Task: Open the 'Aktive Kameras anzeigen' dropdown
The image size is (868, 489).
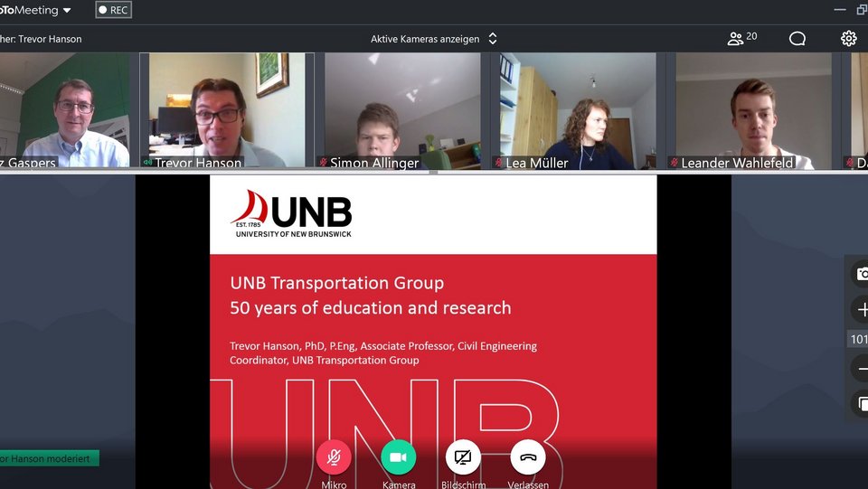Action: pos(434,39)
